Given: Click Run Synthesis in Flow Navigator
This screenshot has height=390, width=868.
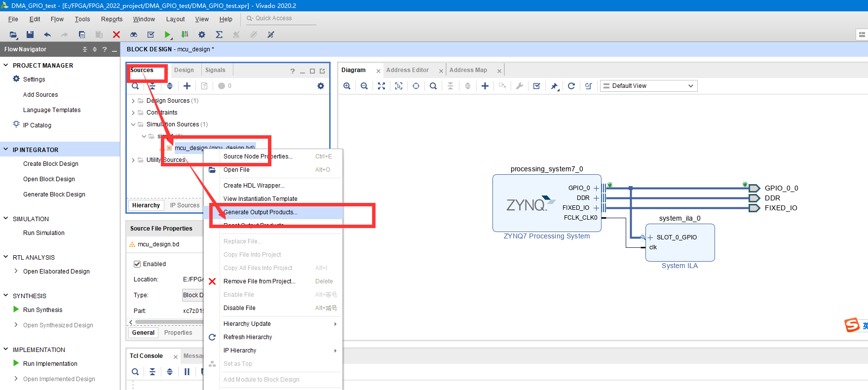Looking at the screenshot, I should (42, 310).
